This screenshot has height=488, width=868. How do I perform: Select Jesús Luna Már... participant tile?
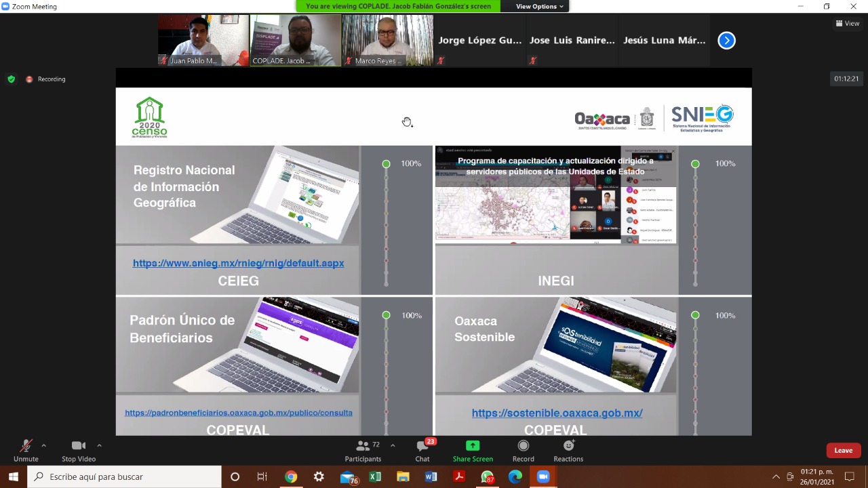point(664,41)
